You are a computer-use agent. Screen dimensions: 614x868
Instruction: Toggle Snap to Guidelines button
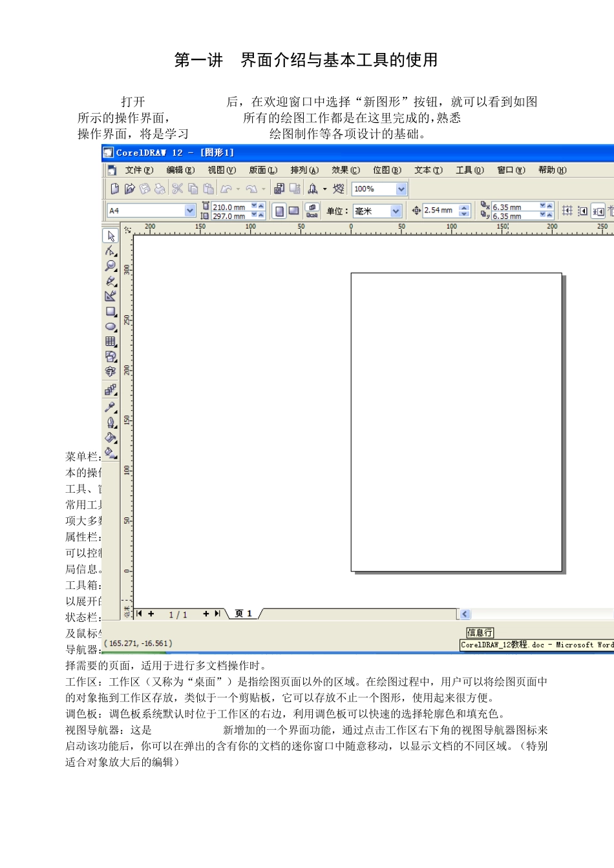point(583,211)
